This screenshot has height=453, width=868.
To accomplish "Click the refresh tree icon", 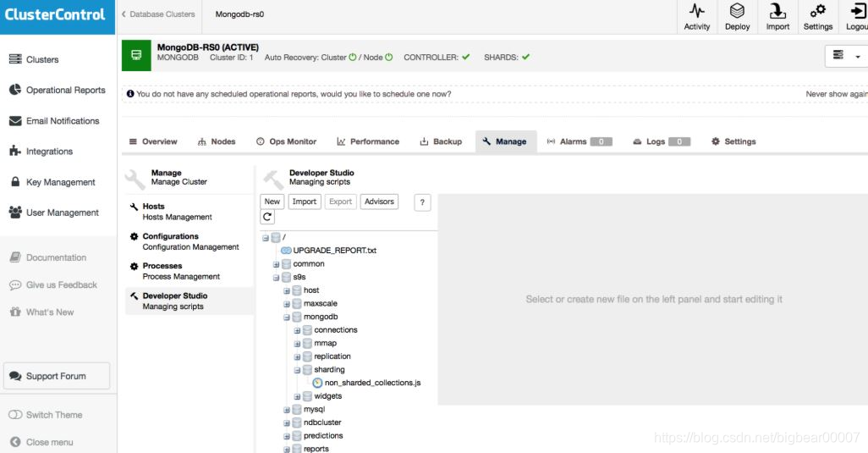I will pos(267,217).
